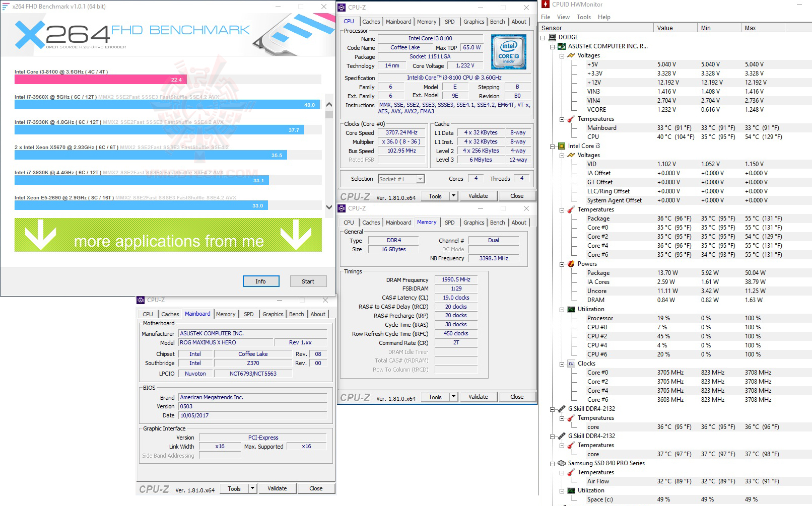The image size is (812, 506).
Task: Collapse the Powers section in HWMonitor
Action: [x=562, y=264]
